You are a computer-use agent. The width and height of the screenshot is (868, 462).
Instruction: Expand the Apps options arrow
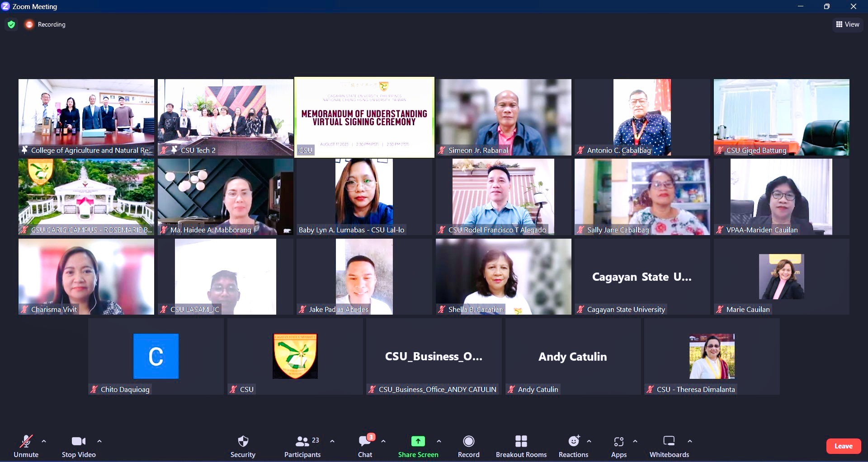click(x=635, y=441)
